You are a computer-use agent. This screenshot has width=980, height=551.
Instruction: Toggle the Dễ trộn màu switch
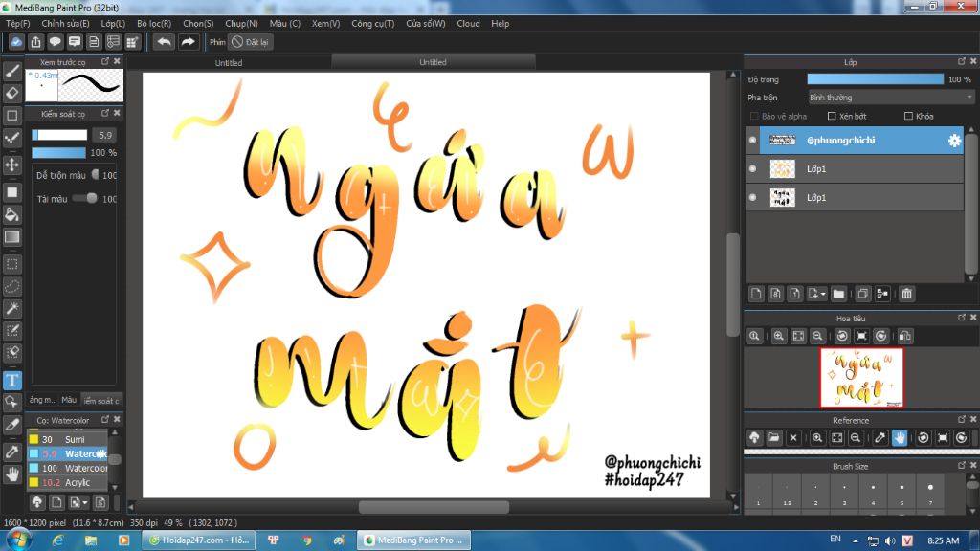coord(96,175)
